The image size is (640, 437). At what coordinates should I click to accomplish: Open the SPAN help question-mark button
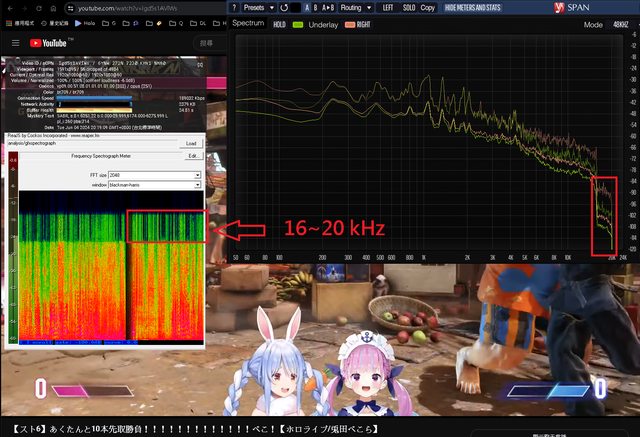click(234, 7)
